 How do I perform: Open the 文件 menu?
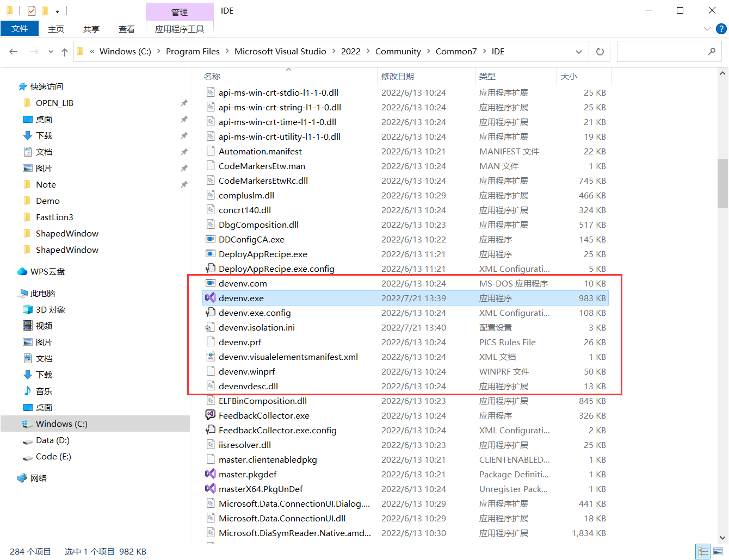[x=20, y=29]
